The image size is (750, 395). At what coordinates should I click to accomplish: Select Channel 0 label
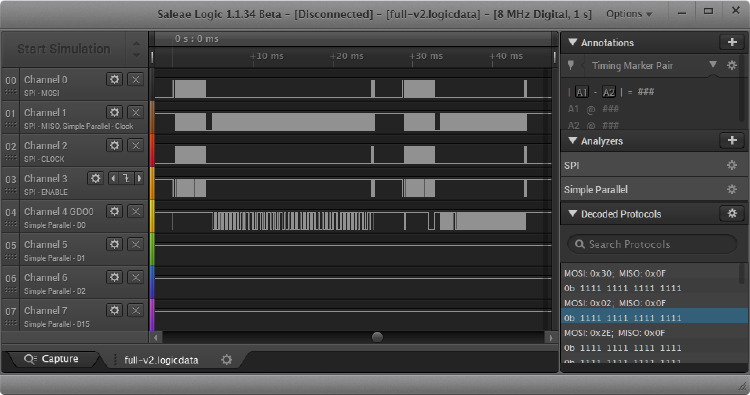[46, 79]
